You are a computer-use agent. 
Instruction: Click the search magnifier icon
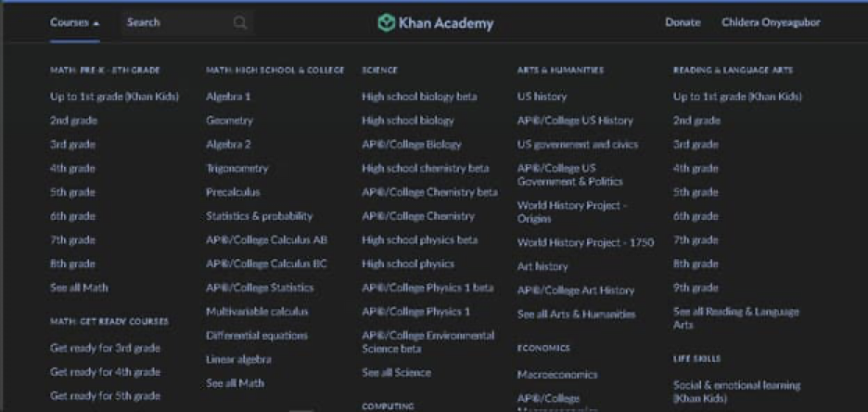click(x=239, y=22)
